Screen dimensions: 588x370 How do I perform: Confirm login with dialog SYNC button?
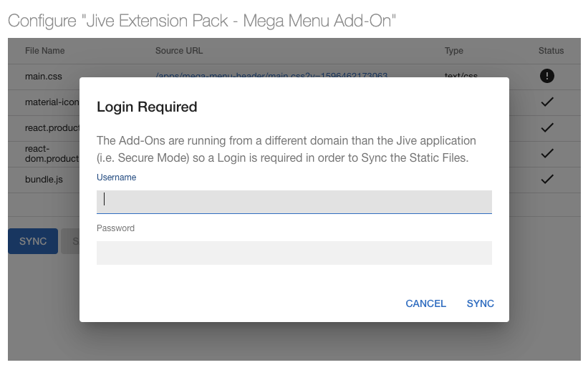click(480, 303)
